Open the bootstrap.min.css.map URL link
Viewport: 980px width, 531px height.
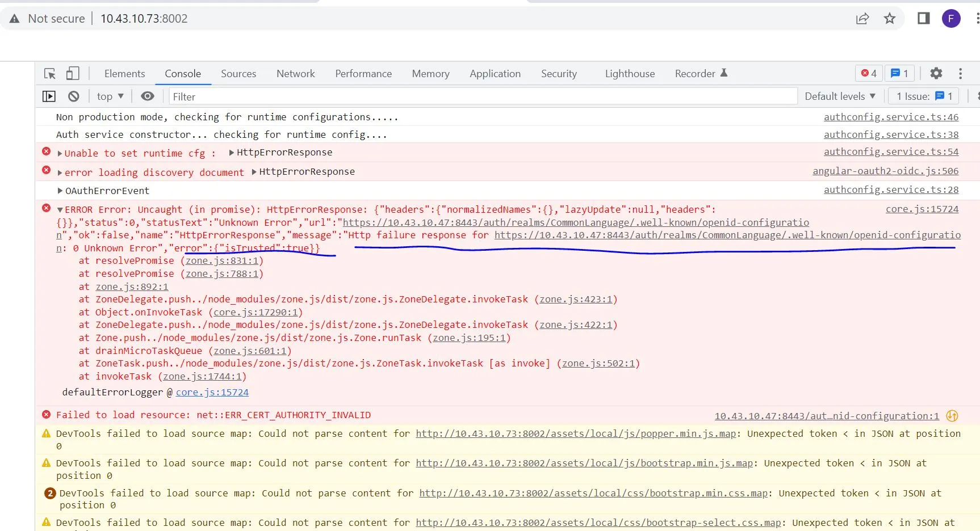pos(593,493)
